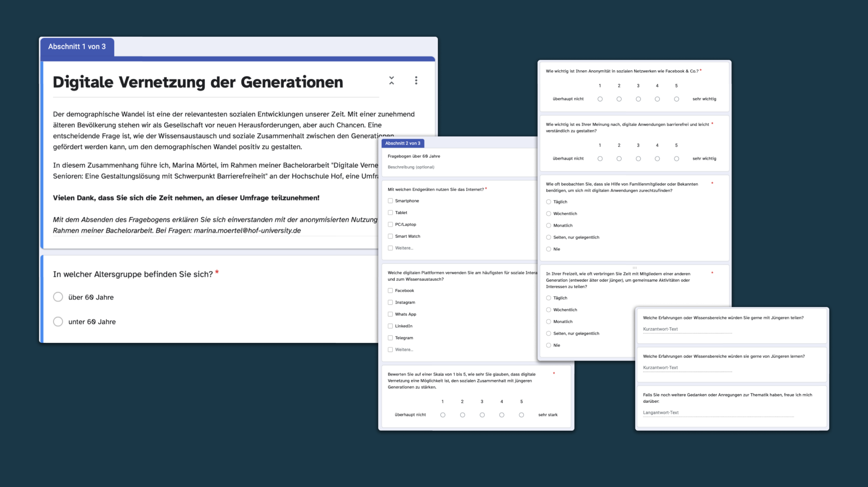Click the drag handle above the Freizeit question
The height and width of the screenshot is (487, 868).
[635, 268]
